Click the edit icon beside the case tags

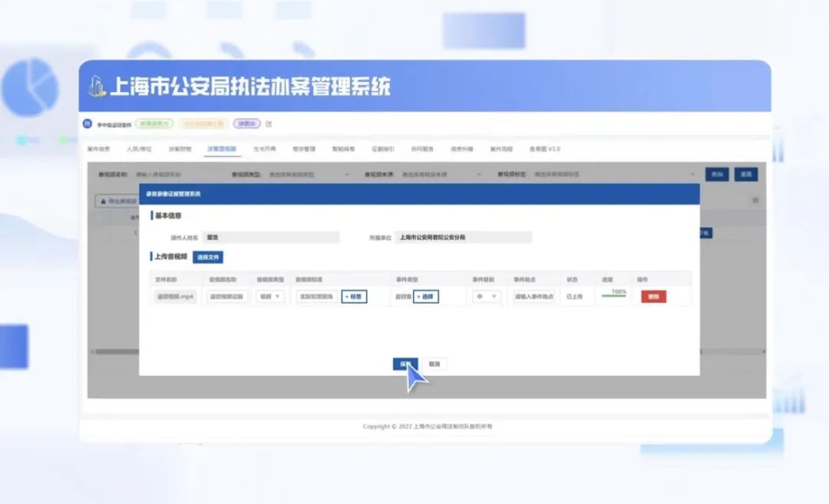click(x=269, y=124)
